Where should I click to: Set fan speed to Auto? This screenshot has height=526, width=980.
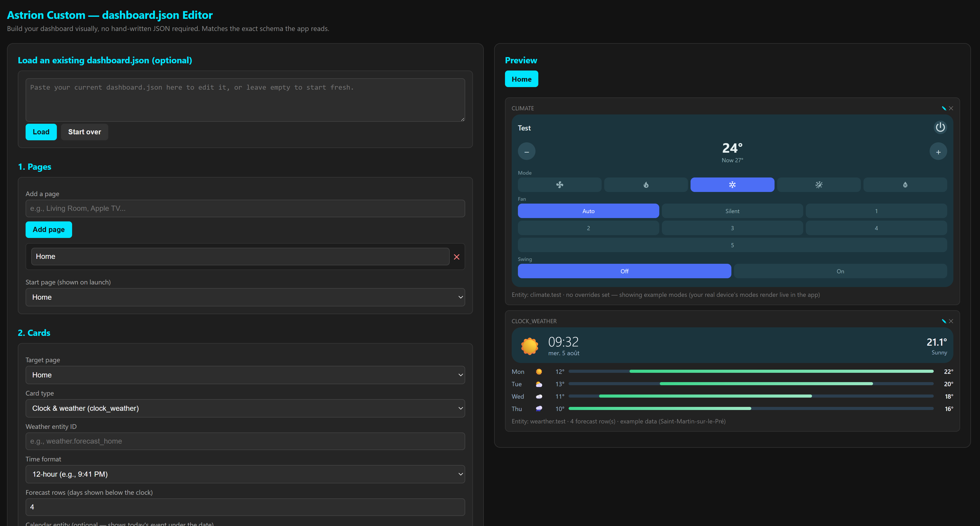(588, 211)
